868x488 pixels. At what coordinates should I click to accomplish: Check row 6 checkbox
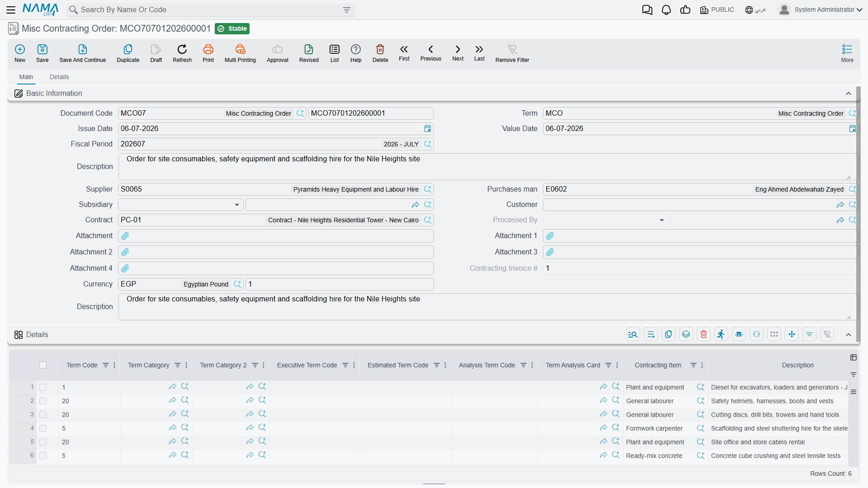click(x=43, y=455)
